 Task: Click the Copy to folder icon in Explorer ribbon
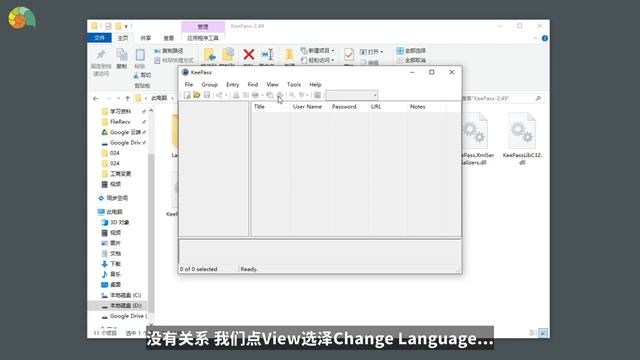tap(228, 55)
